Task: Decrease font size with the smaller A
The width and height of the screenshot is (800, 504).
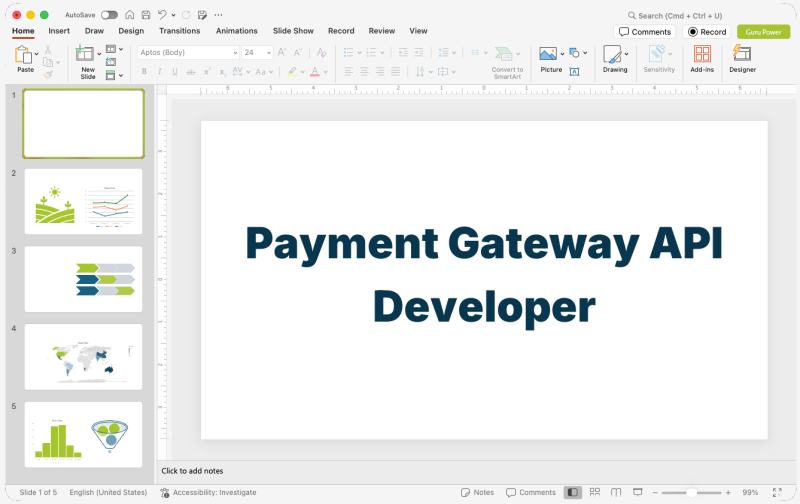Action: point(297,52)
